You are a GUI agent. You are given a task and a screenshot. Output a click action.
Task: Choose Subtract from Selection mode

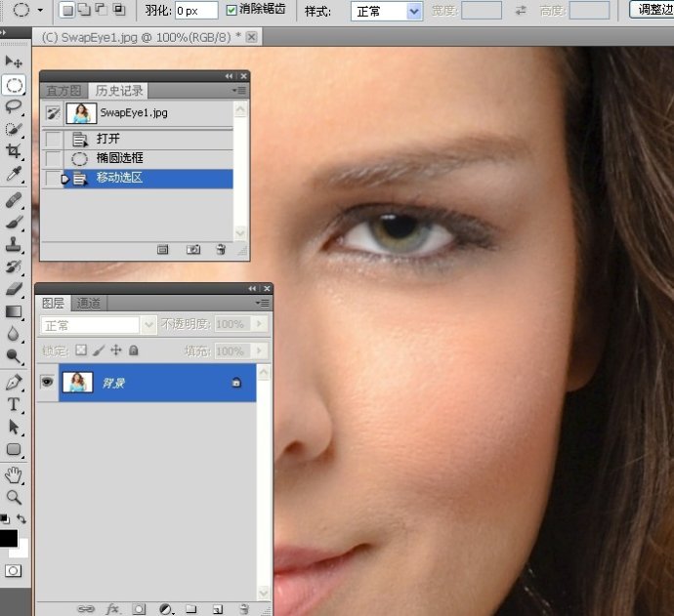[x=101, y=11]
